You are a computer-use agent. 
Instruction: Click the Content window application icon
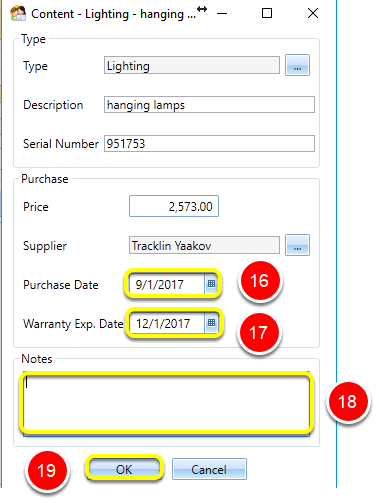18,14
